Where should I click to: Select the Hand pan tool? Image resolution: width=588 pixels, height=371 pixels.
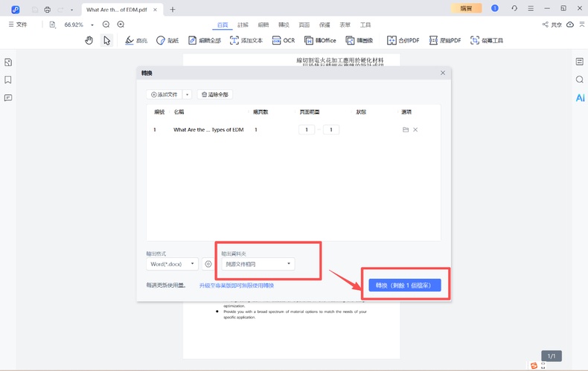pos(89,40)
